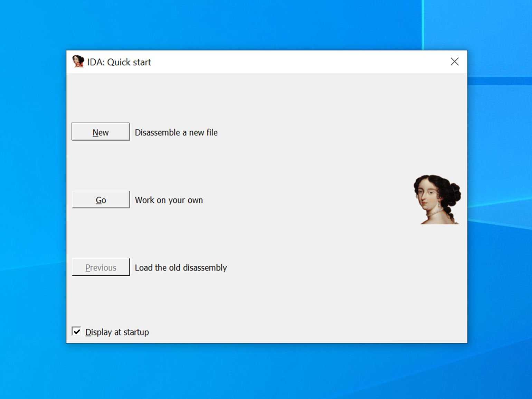Click the desktop wallpaper above the dialog

coord(242,24)
